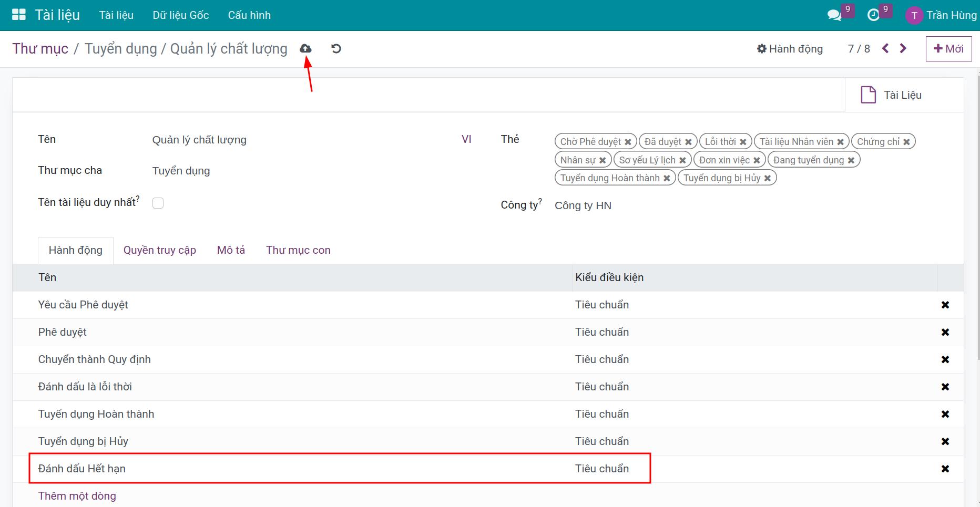This screenshot has height=507, width=980.
Task: Remove the Tuyển dụng bị Hủy tag
Action: coord(768,178)
